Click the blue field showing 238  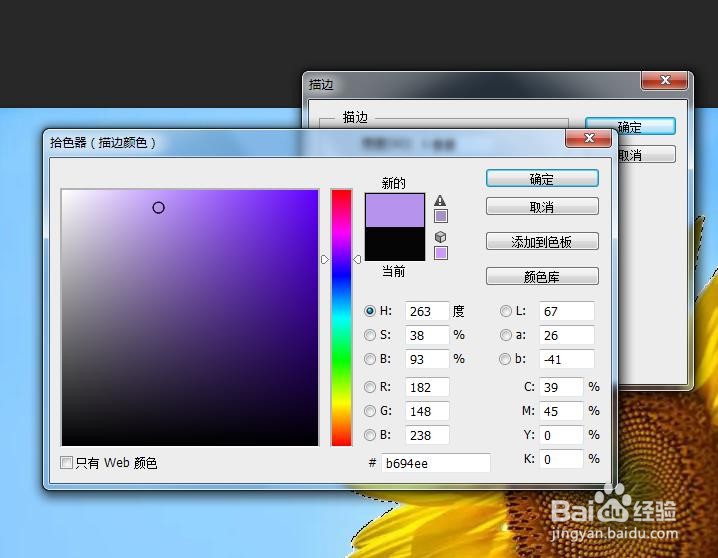point(427,435)
